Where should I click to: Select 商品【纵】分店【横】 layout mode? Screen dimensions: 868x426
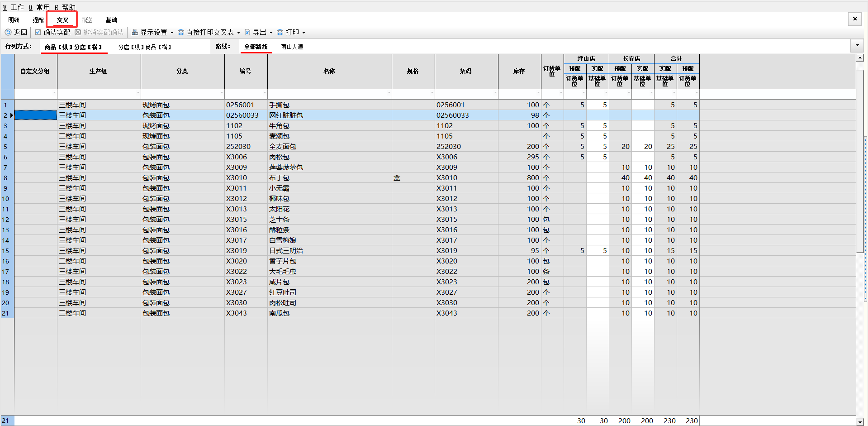(x=74, y=47)
